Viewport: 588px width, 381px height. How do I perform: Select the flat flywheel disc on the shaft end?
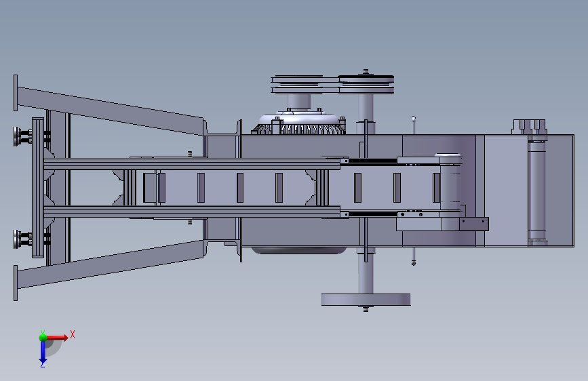coord(366,300)
